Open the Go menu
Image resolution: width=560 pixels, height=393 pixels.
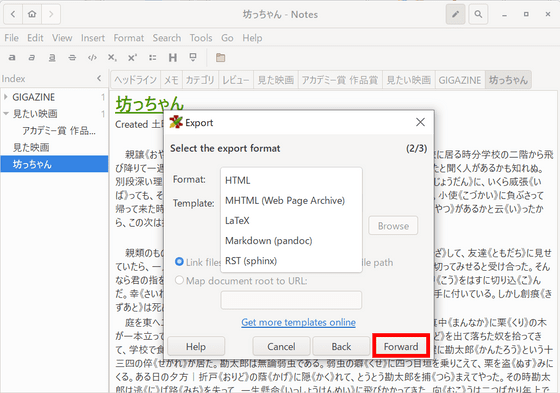click(x=227, y=38)
